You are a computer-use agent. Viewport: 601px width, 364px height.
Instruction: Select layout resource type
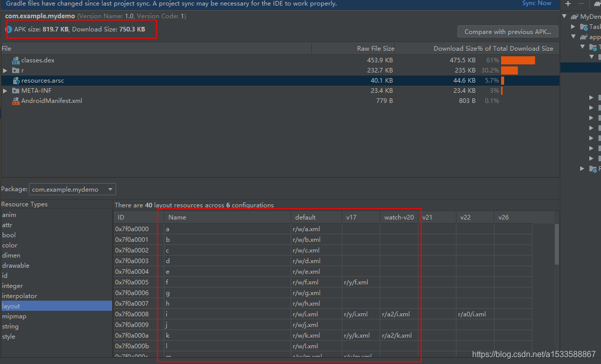56,306
